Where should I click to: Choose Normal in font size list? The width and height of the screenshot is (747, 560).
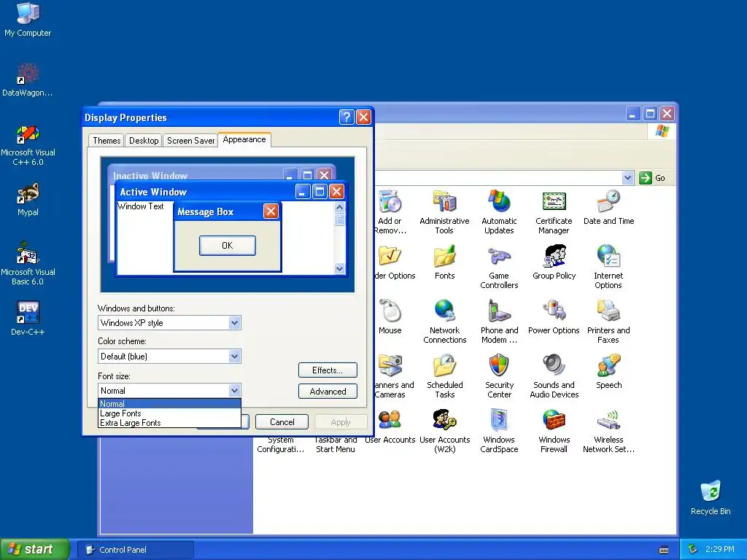click(x=169, y=404)
